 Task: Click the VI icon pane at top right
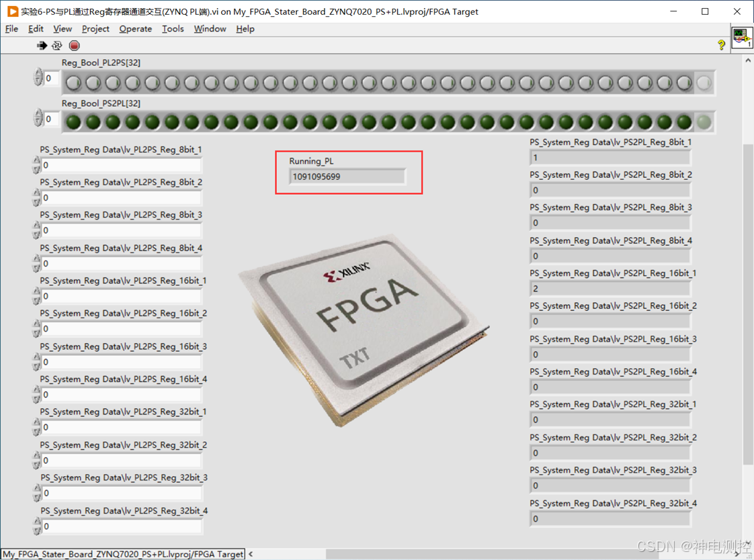pos(742,38)
